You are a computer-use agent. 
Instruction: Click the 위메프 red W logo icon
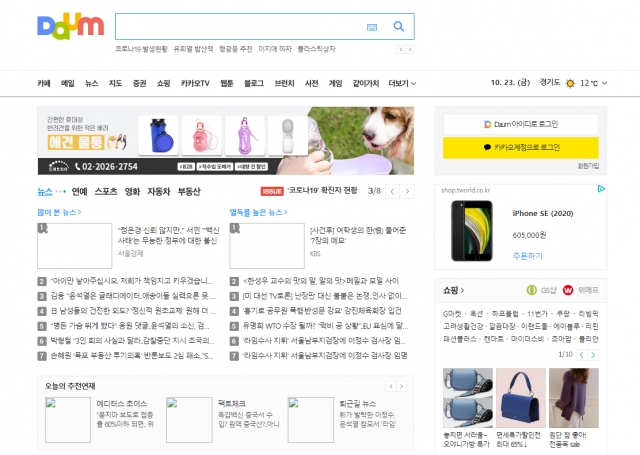[568, 290]
